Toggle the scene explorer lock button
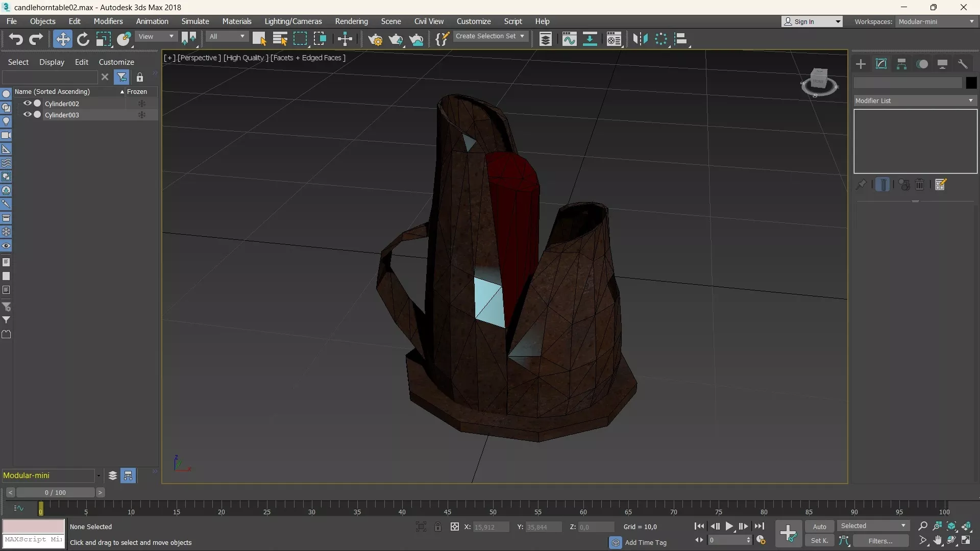Image resolution: width=980 pixels, height=551 pixels. (139, 77)
